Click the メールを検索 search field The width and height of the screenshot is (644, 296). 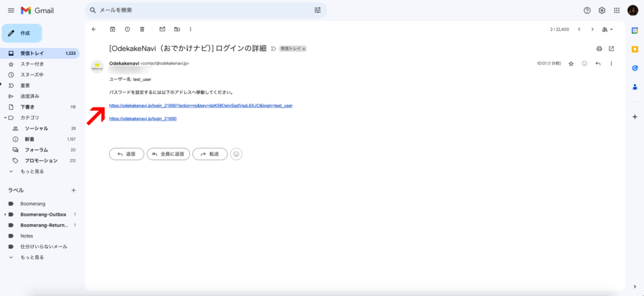tap(201, 11)
